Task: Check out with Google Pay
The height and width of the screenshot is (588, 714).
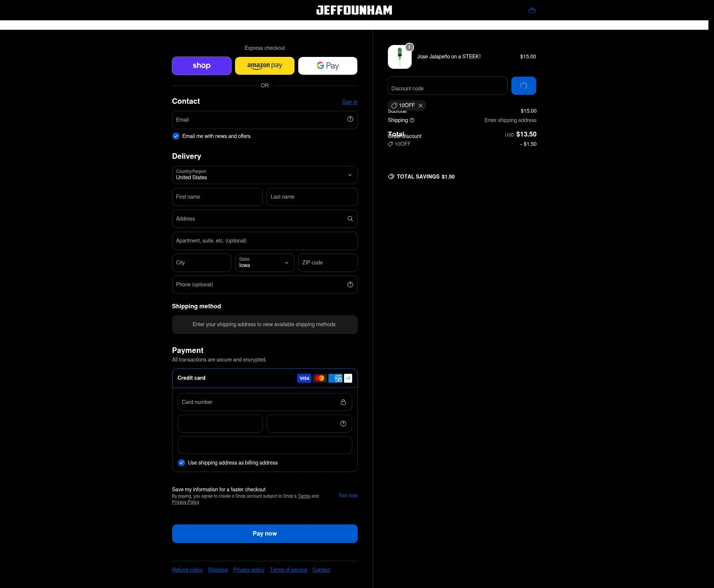Action: click(x=328, y=66)
